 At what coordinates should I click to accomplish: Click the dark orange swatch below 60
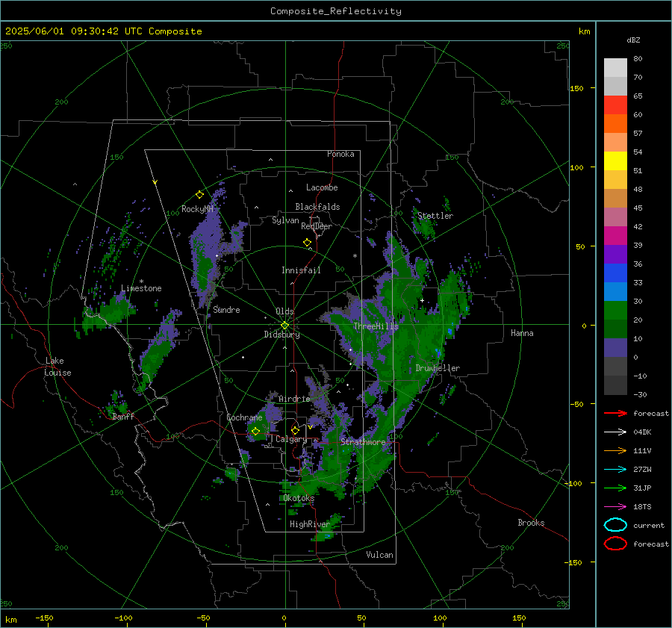(x=615, y=124)
